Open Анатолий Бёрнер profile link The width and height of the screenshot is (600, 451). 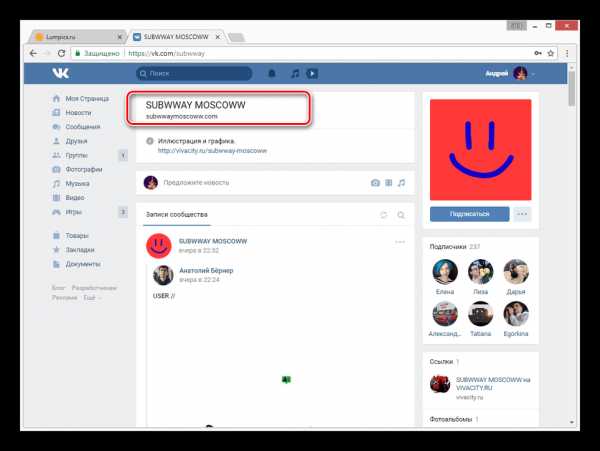206,270
